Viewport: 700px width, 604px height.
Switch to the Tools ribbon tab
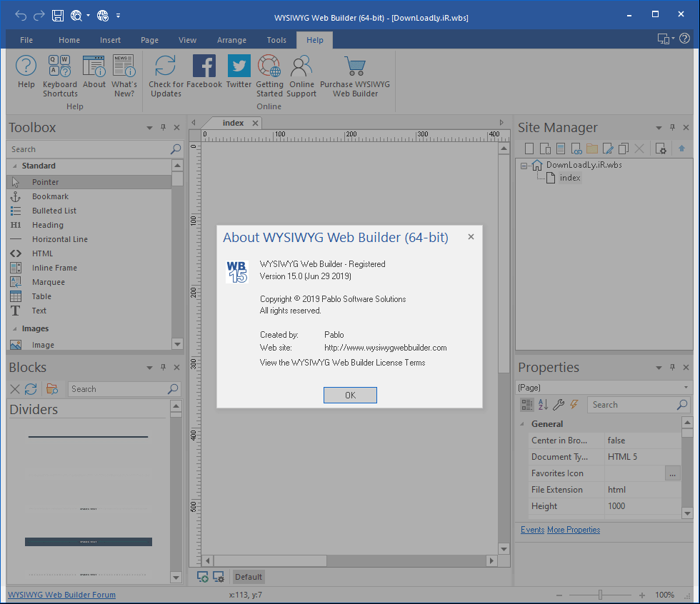click(276, 40)
